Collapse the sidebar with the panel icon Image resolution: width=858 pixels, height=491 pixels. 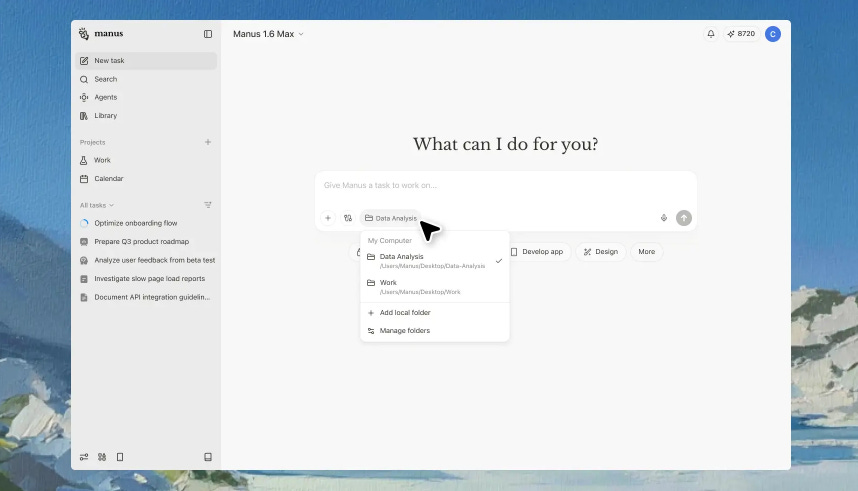pos(208,34)
